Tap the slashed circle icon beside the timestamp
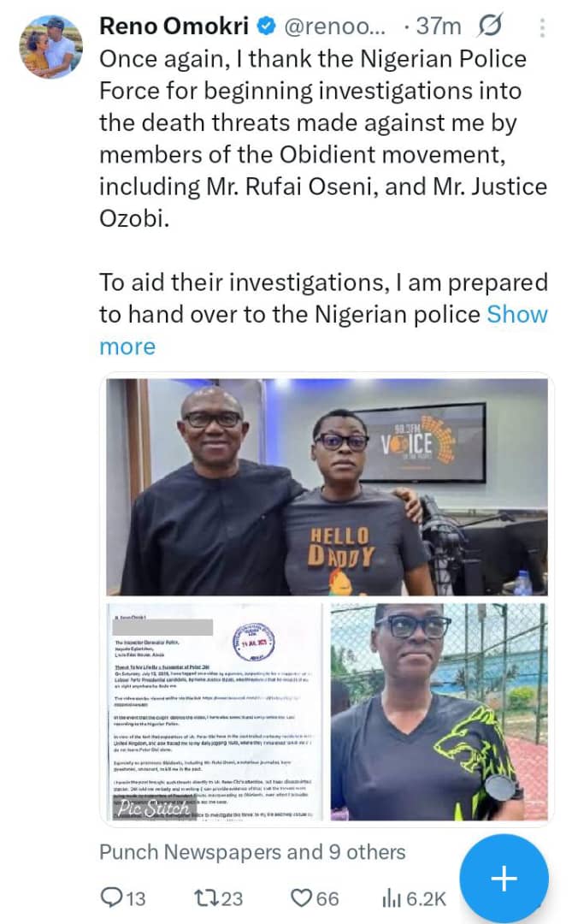The image size is (572, 924). [x=491, y=27]
